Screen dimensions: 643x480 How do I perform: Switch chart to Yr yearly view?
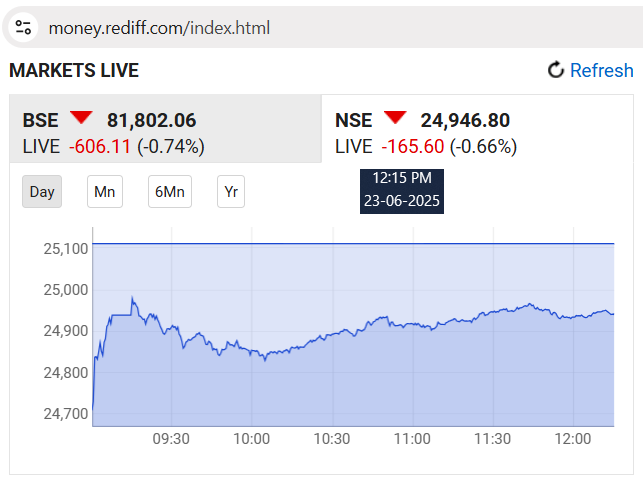coord(231,191)
